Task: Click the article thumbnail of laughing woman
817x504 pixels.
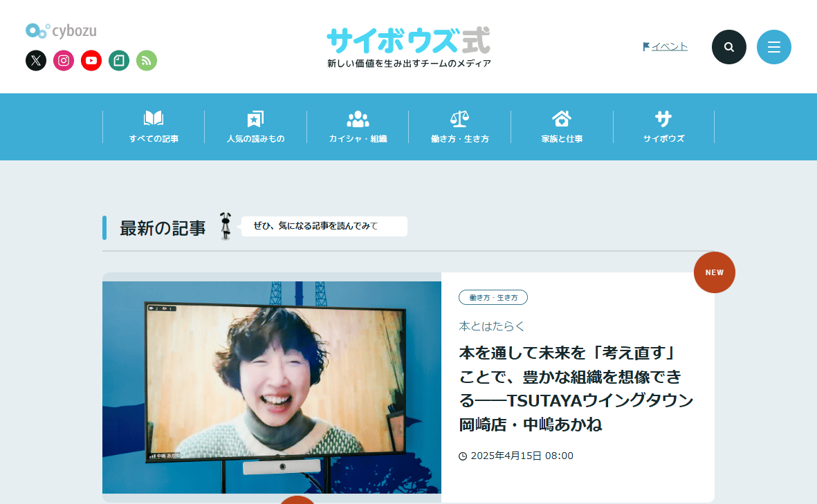Action: [x=271, y=387]
